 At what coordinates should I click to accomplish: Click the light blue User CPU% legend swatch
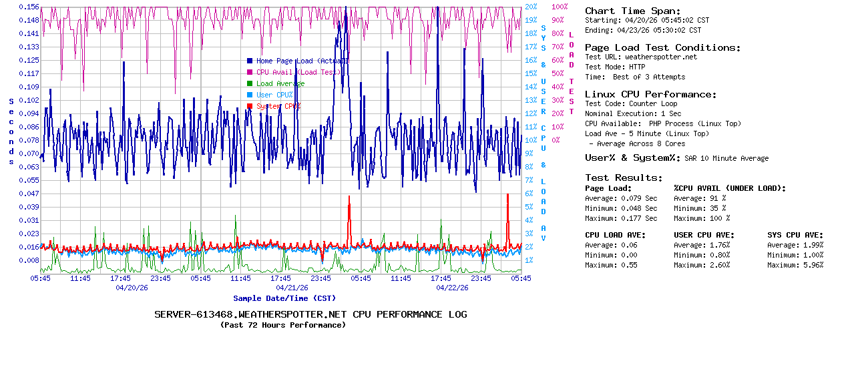(x=250, y=95)
